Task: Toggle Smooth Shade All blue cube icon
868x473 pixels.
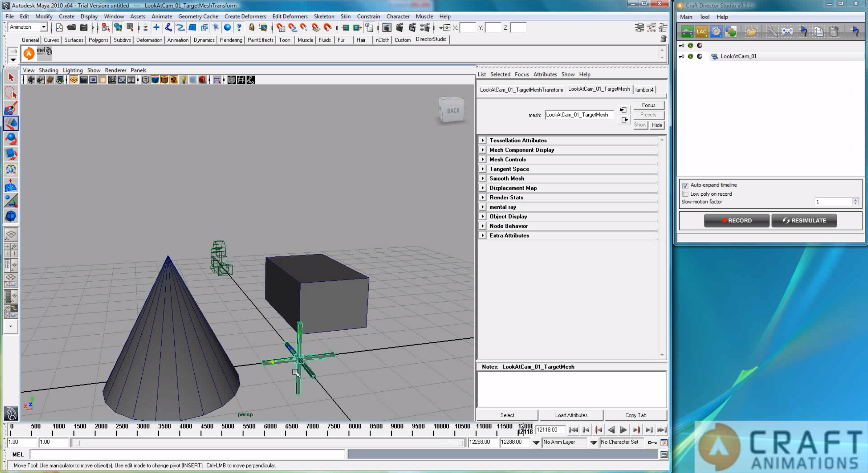Action: click(x=155, y=80)
